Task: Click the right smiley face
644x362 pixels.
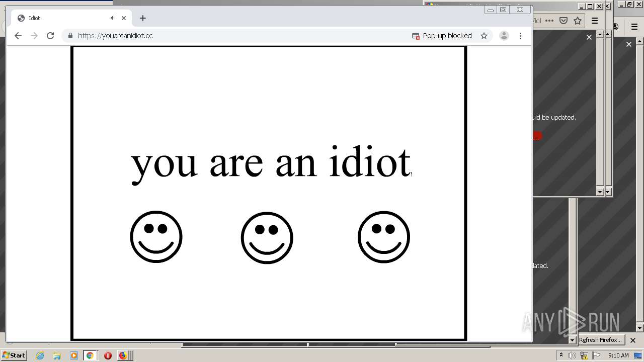Action: (384, 237)
